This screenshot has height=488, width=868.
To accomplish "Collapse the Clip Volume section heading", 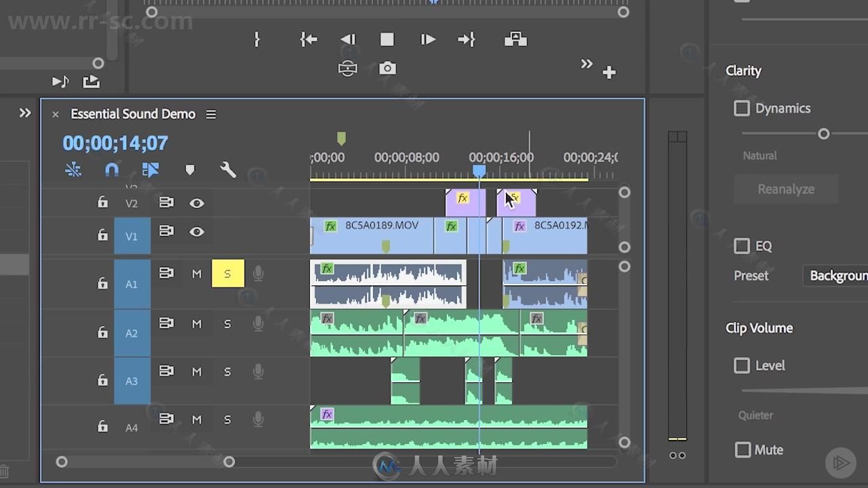I will [759, 328].
